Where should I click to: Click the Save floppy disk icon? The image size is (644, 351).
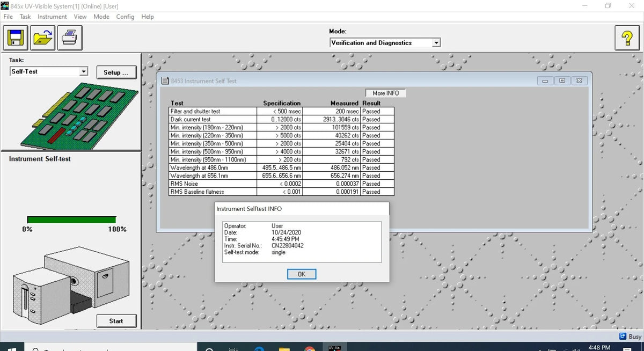pos(17,38)
